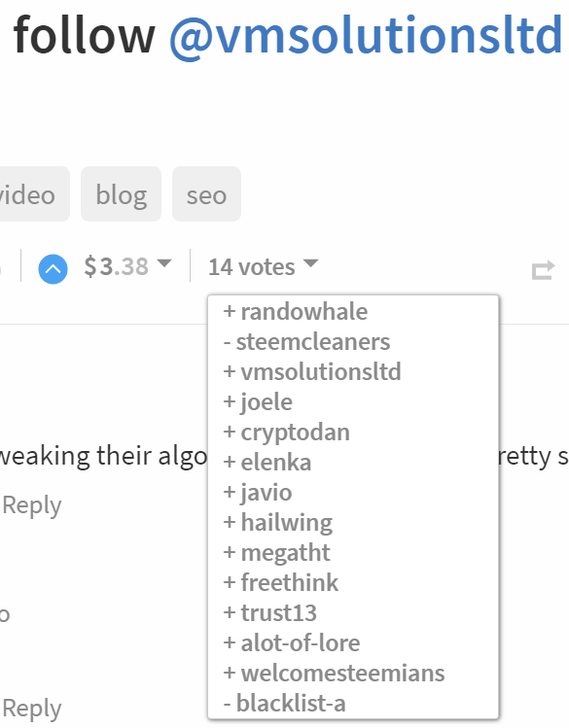Select the blog tag
This screenshot has height=728, width=569.
tap(122, 194)
